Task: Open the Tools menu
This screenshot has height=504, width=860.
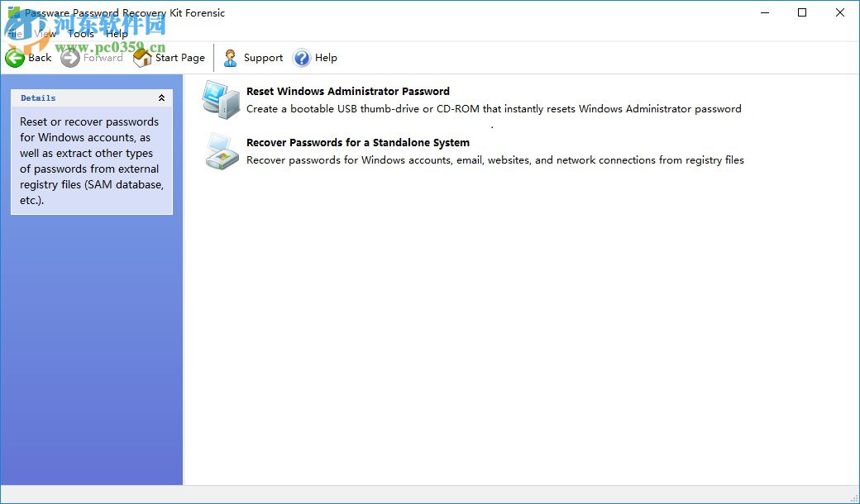Action: tap(80, 34)
